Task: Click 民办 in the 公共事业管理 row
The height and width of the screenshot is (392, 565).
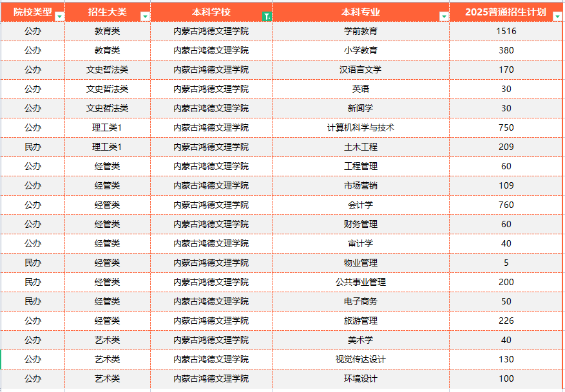Action: [x=33, y=282]
